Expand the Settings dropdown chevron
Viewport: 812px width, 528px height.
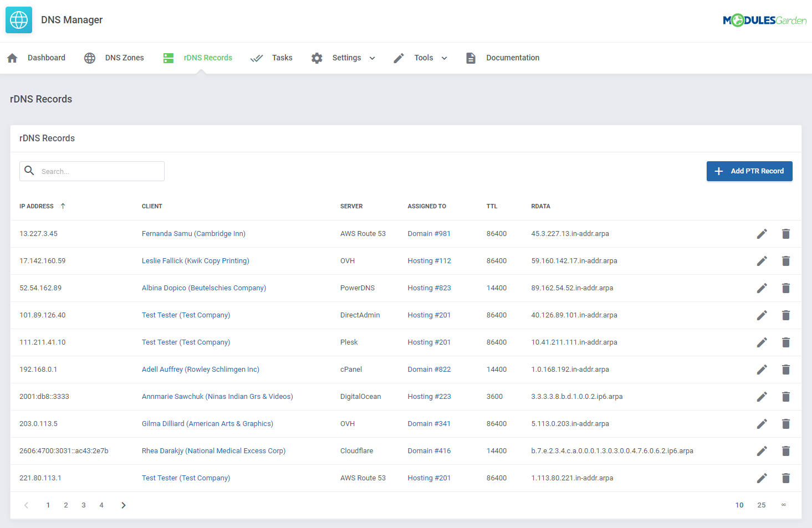(x=372, y=58)
